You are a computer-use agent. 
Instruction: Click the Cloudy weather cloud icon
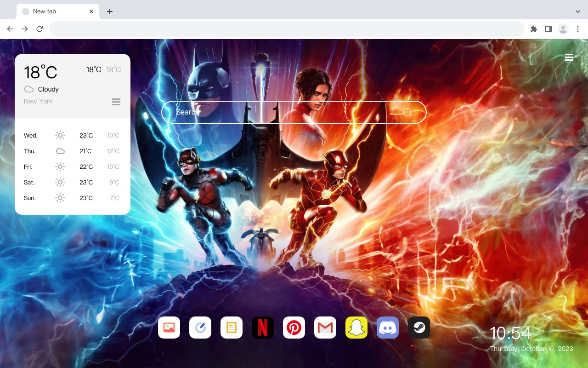(x=29, y=89)
